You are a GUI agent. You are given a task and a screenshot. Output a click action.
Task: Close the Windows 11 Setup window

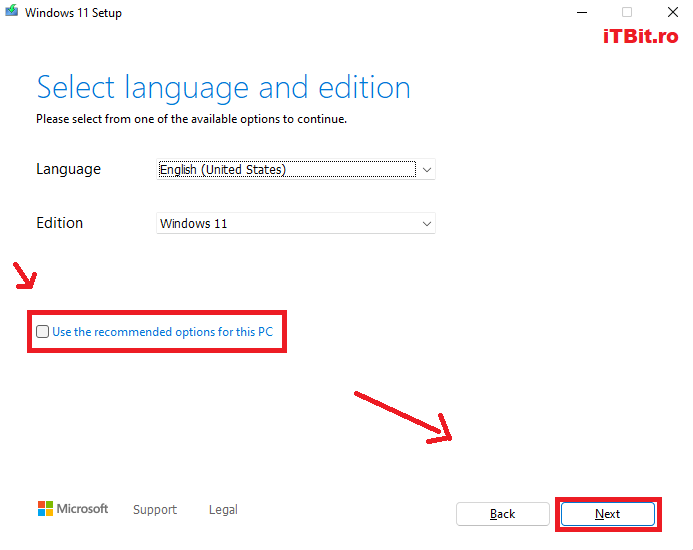click(672, 12)
